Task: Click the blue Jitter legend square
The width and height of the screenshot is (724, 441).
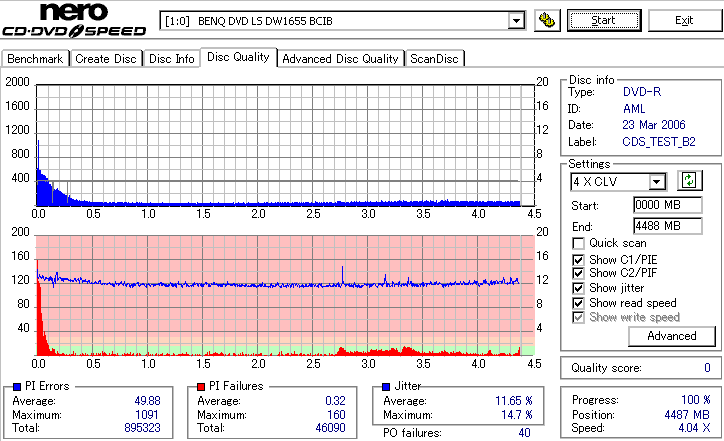Action: click(386, 387)
